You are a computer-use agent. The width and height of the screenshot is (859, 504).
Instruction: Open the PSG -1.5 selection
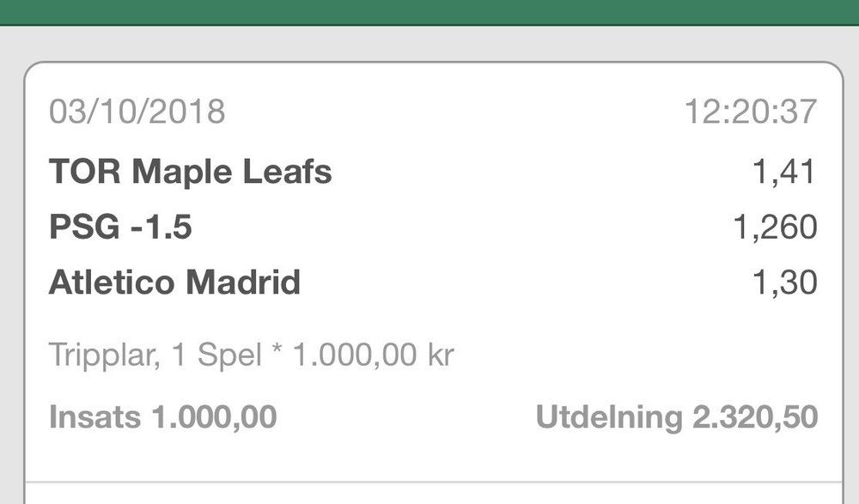(x=120, y=228)
